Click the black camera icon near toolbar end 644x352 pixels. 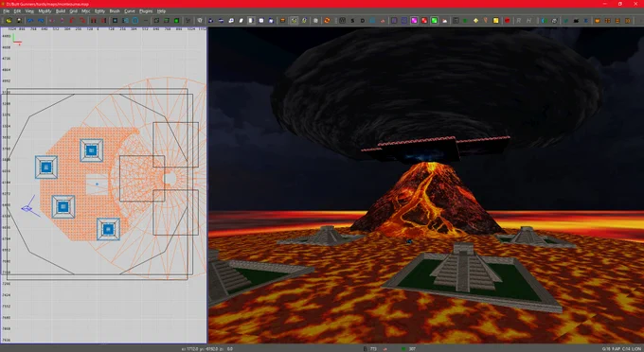576,20
